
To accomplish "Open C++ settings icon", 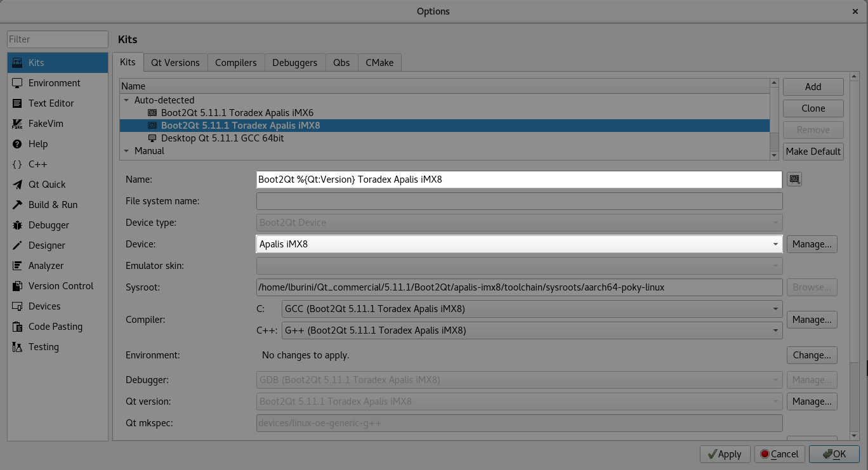I will (x=17, y=164).
